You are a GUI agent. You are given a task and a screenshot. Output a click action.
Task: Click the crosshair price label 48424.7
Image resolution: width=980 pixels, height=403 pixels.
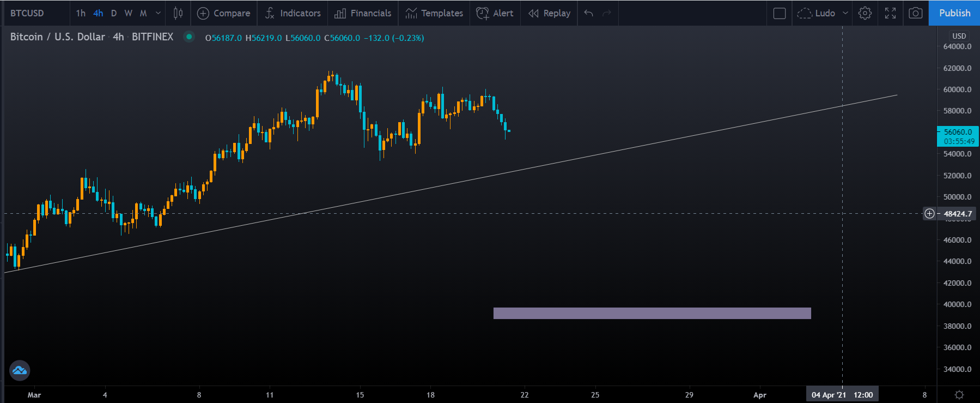pos(958,214)
